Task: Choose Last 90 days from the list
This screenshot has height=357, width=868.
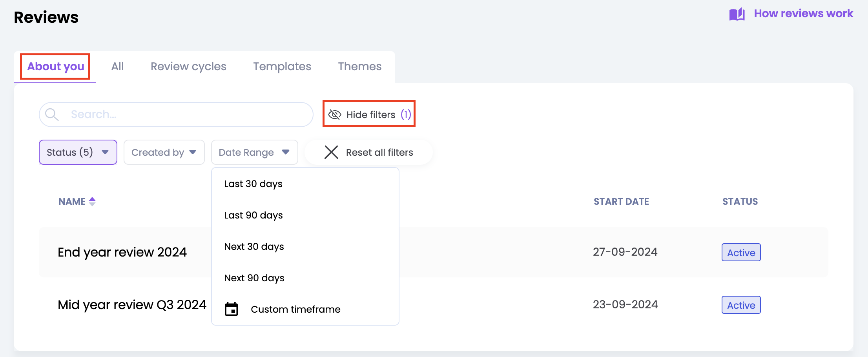Action: tap(253, 215)
